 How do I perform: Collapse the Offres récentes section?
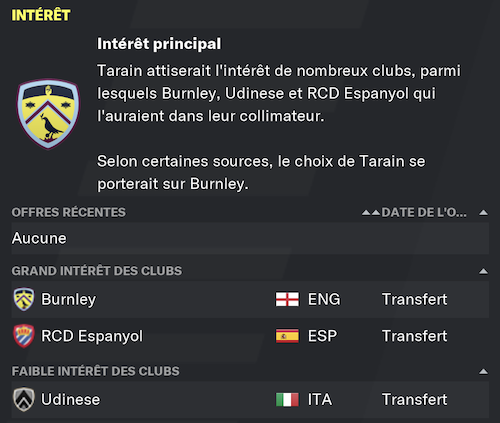(x=483, y=213)
